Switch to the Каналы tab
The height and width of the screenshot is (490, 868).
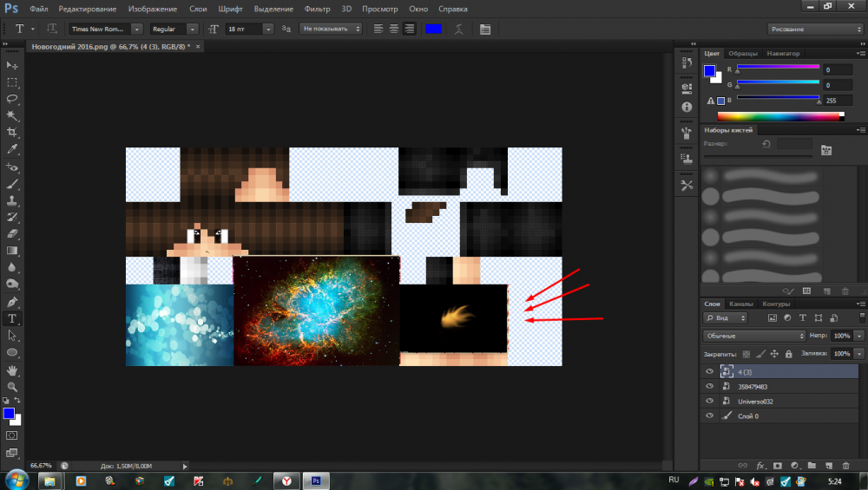(x=740, y=304)
